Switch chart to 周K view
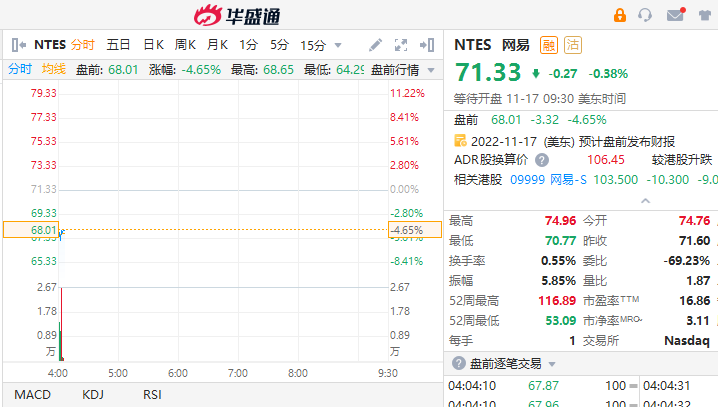 (x=185, y=45)
